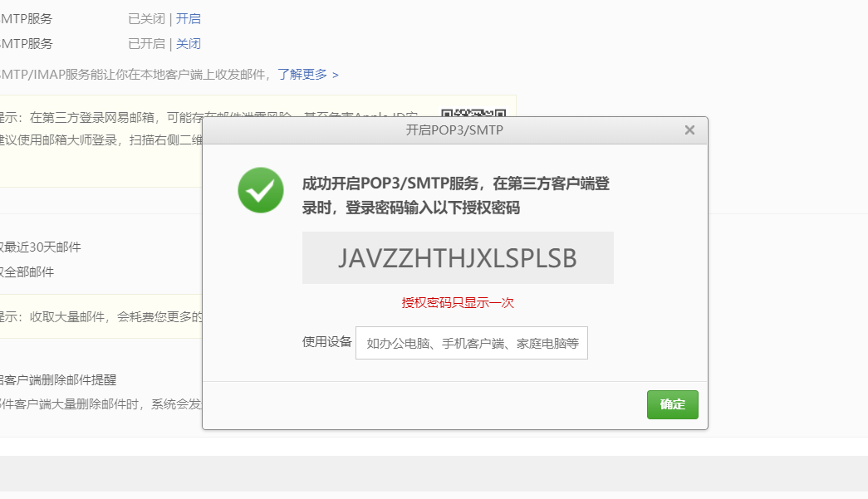Click the green success checkmark icon
Viewport: 868px width, 499px height.
click(261, 190)
